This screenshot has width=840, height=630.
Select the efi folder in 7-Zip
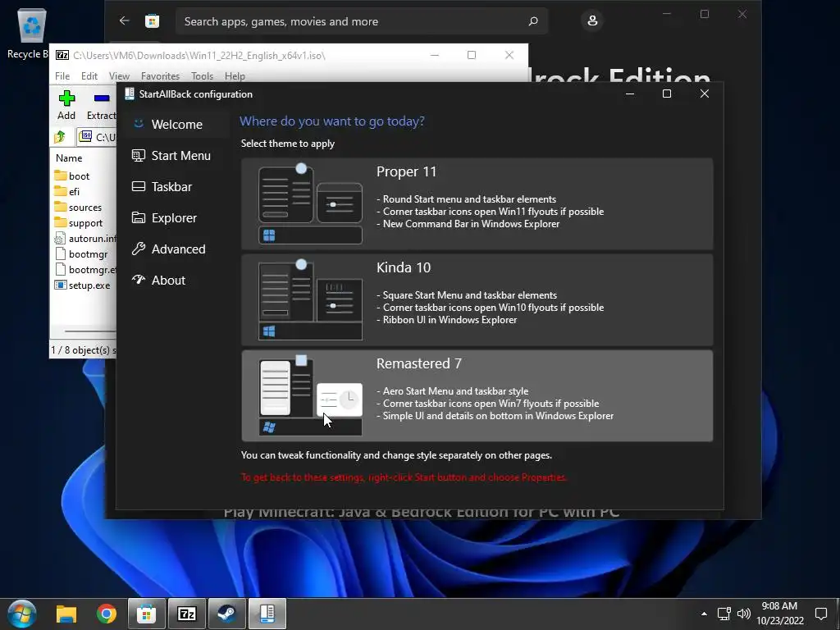click(x=67, y=191)
